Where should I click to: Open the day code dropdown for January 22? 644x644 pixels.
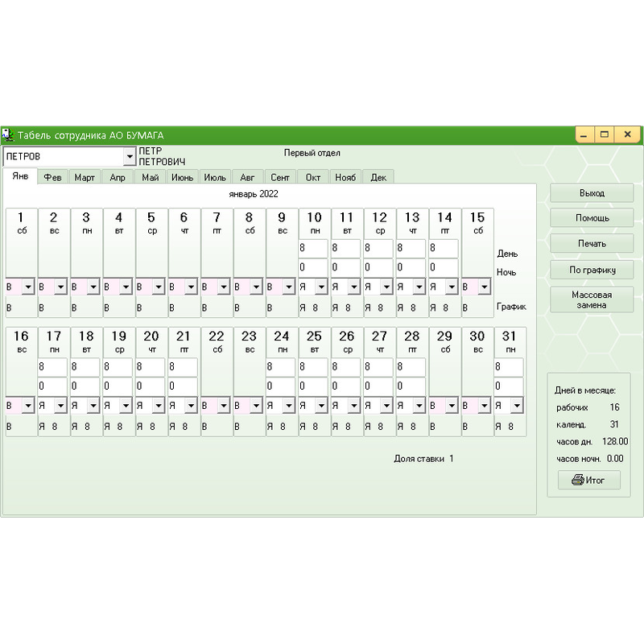tap(224, 406)
